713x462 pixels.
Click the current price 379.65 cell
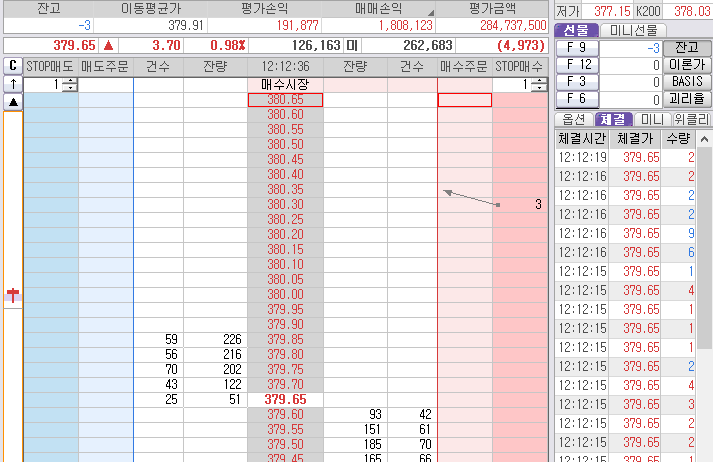285,400
